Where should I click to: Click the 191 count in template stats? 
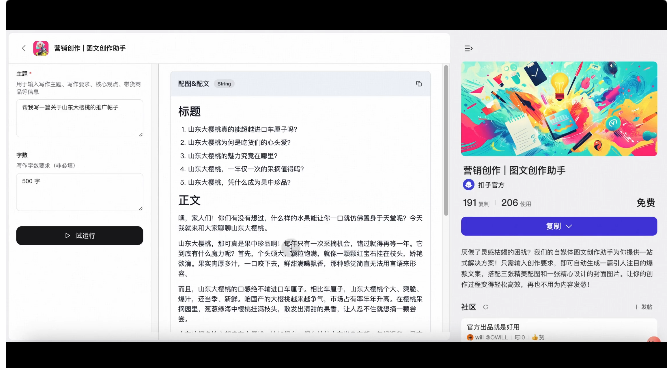(x=470, y=203)
